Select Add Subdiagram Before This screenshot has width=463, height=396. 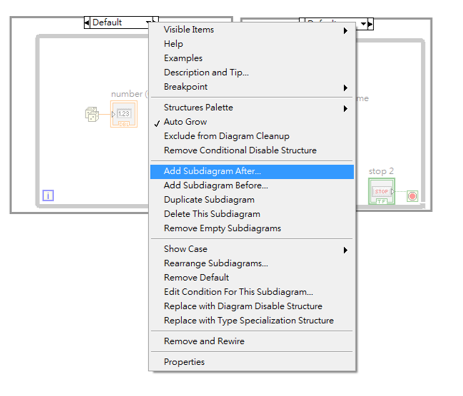252,186
